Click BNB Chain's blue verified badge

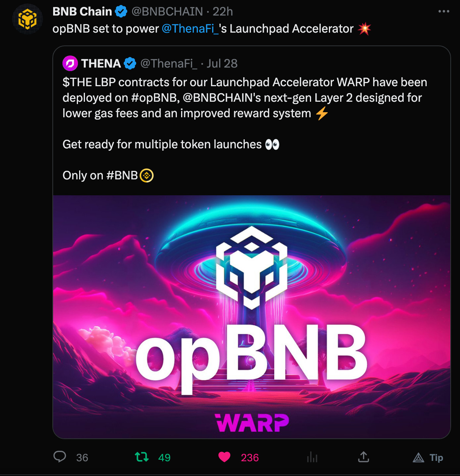click(121, 12)
